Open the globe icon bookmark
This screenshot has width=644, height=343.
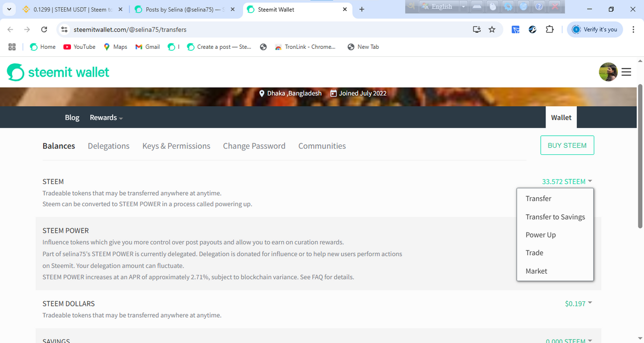263,47
